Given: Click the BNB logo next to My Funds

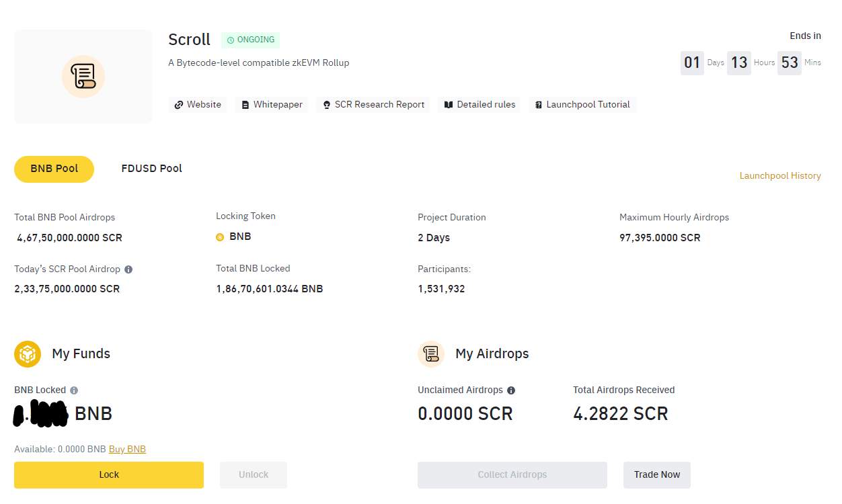Looking at the screenshot, I should (28, 354).
